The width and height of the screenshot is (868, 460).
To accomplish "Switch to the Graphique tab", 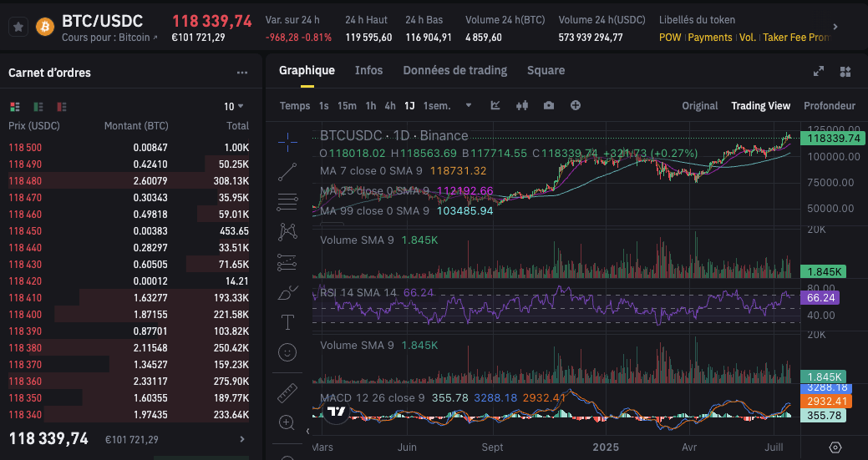I will pos(307,71).
